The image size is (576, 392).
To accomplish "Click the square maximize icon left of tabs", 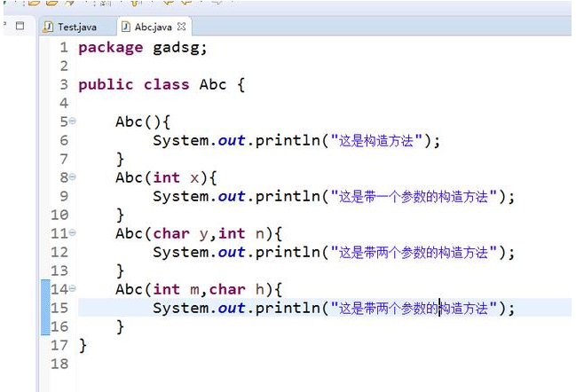I will click(20, 26).
